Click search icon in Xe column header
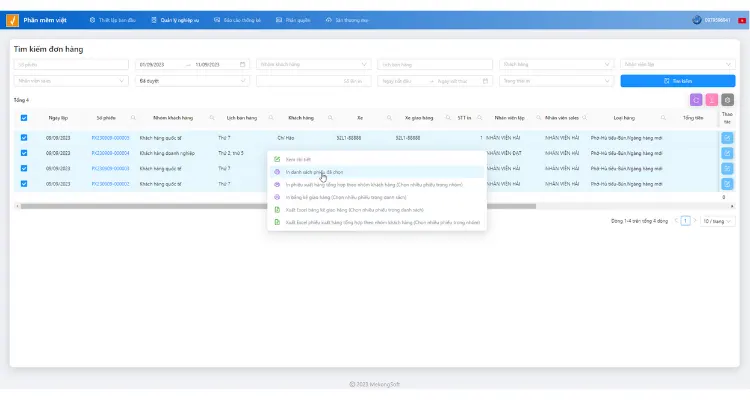The image size is (750, 400). (x=389, y=118)
